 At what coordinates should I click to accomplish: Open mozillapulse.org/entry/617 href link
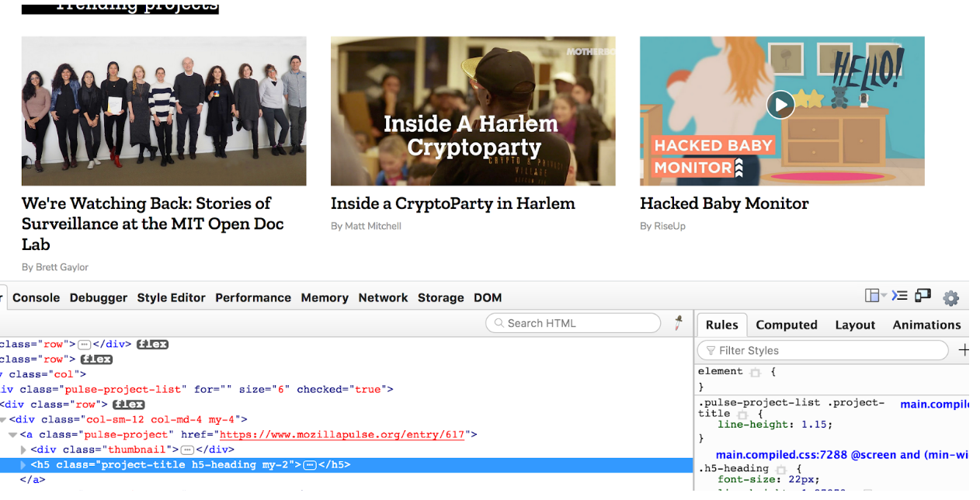click(x=342, y=435)
